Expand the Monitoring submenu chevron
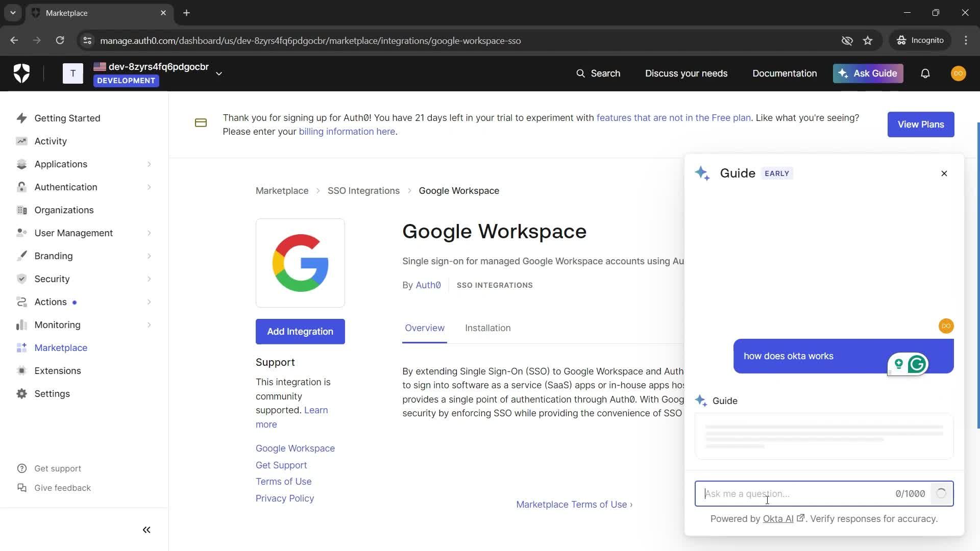 (149, 325)
